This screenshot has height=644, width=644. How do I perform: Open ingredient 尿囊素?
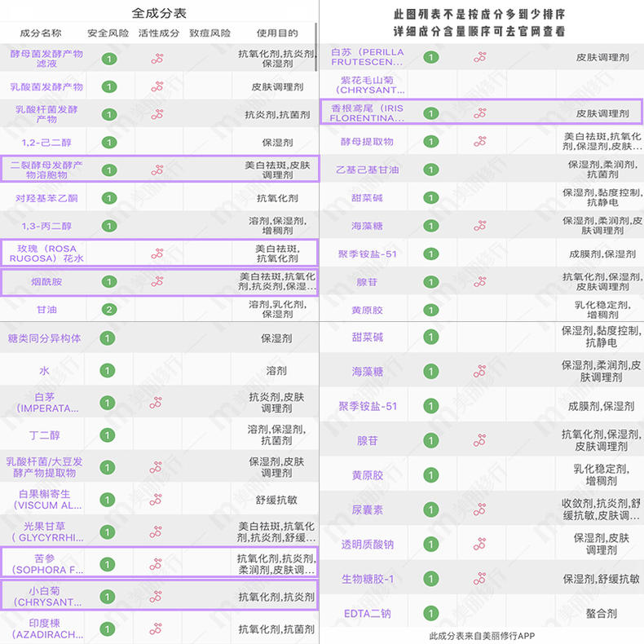point(367,509)
